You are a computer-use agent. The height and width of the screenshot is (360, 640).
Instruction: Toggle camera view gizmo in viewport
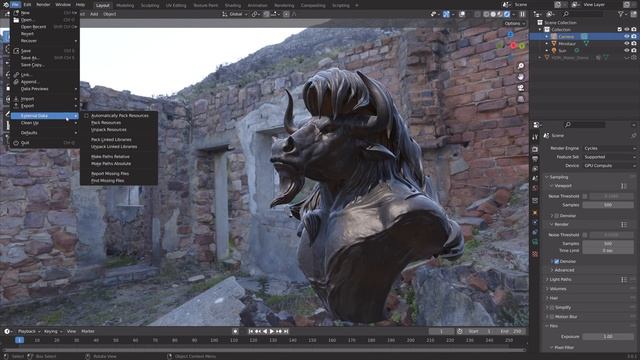(521, 88)
